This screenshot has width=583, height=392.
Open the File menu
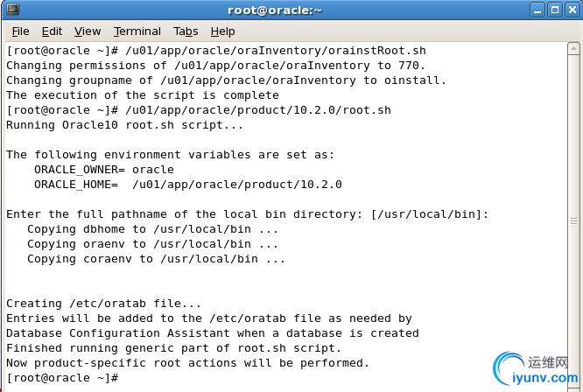click(20, 31)
